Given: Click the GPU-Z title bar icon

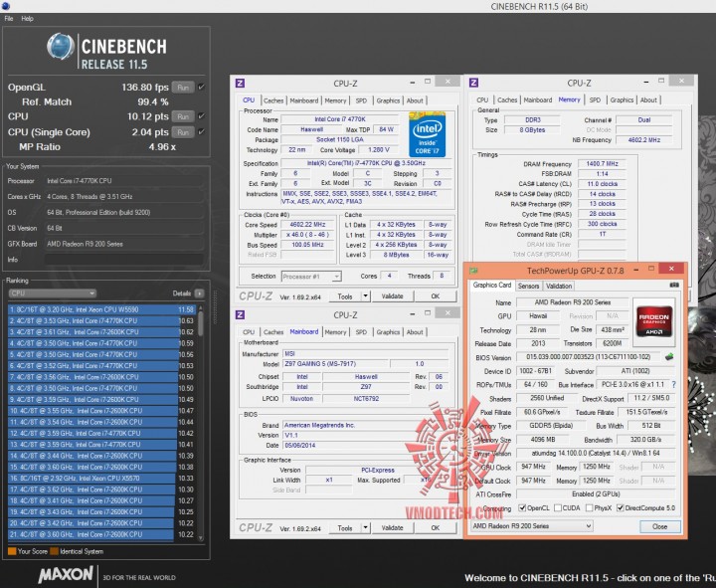Looking at the screenshot, I should point(473,271).
